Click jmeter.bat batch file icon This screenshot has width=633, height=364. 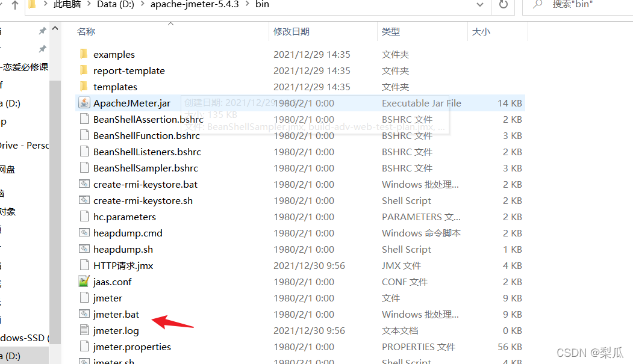pos(84,313)
